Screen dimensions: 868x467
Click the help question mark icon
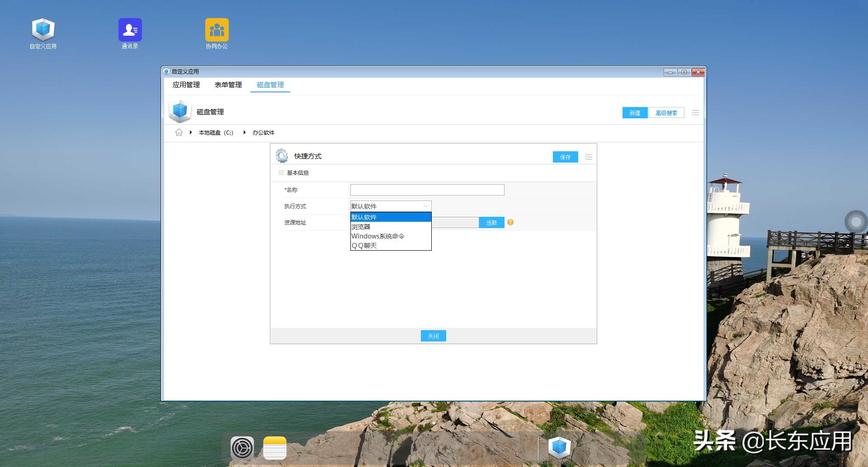[x=510, y=222]
